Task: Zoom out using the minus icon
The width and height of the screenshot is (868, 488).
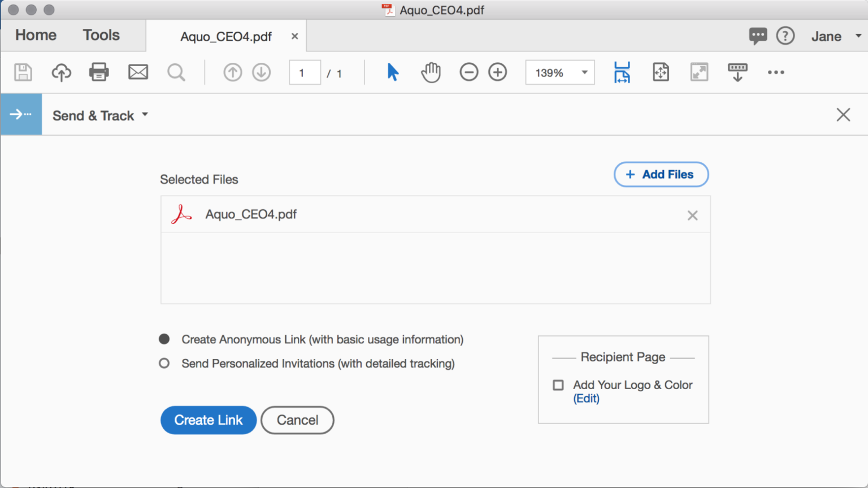Action: [x=469, y=72]
